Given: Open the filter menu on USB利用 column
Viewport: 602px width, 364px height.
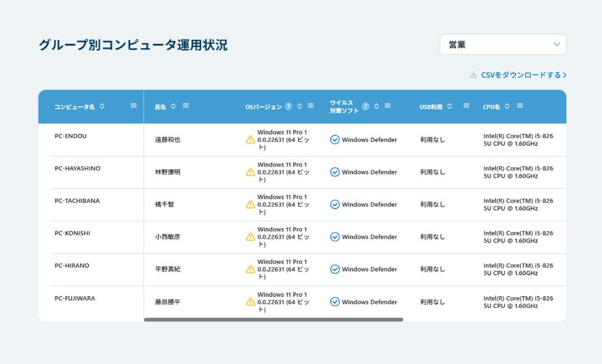Looking at the screenshot, I should click(466, 105).
